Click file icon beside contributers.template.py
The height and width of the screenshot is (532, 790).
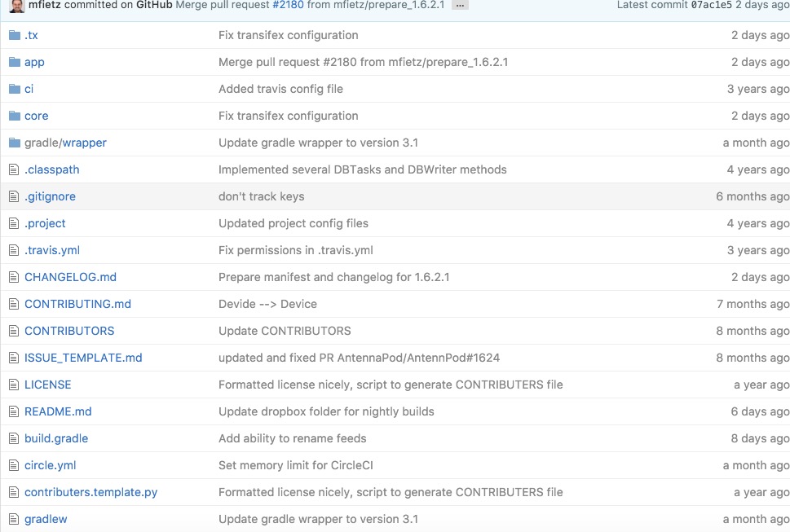pyautogui.click(x=14, y=492)
